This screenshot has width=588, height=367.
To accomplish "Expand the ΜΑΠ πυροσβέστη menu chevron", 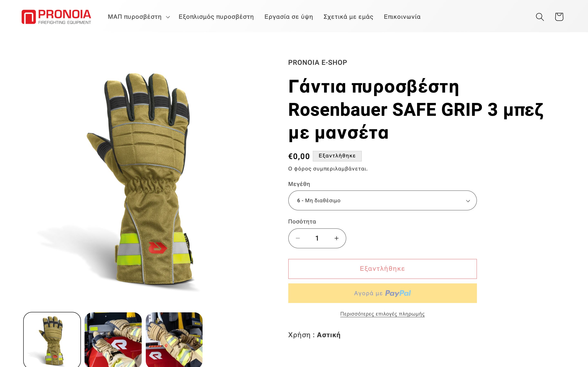I will coord(168,17).
